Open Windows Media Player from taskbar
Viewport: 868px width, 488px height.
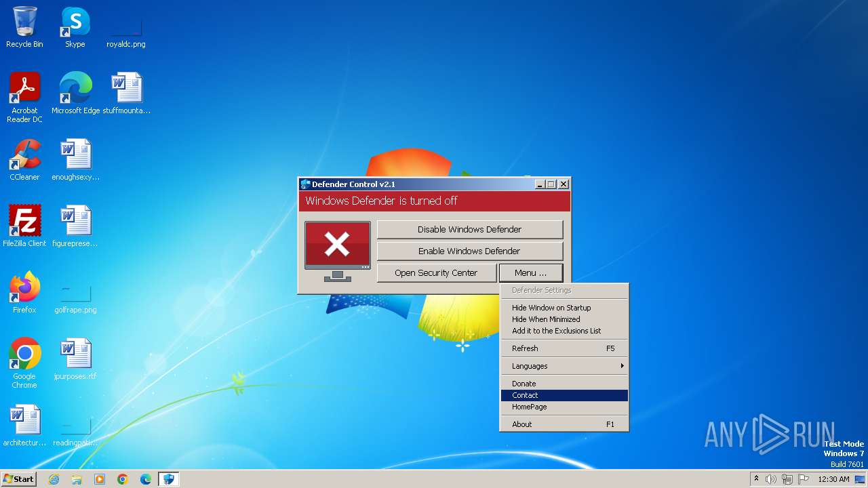click(100, 479)
